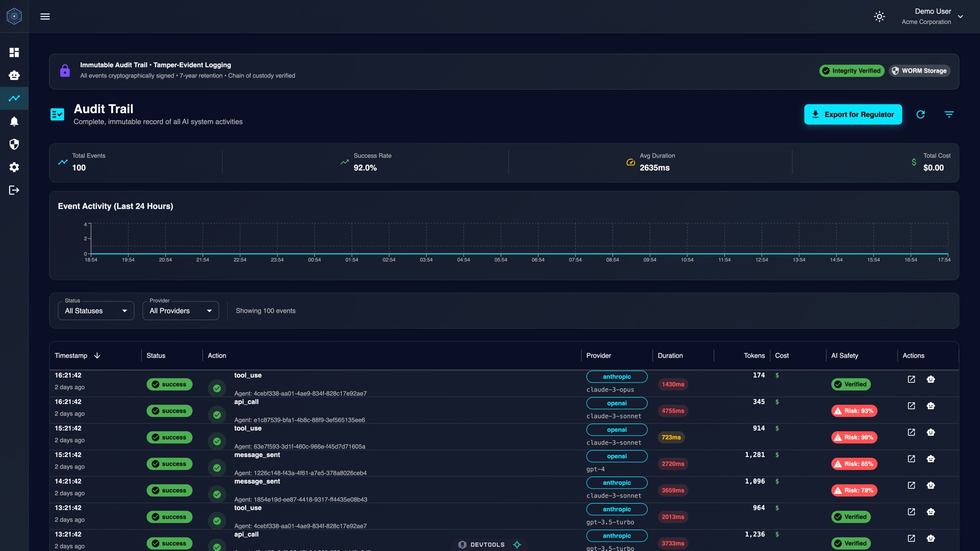Open settings gear in sidebar
980x551 pixels.
tap(14, 167)
